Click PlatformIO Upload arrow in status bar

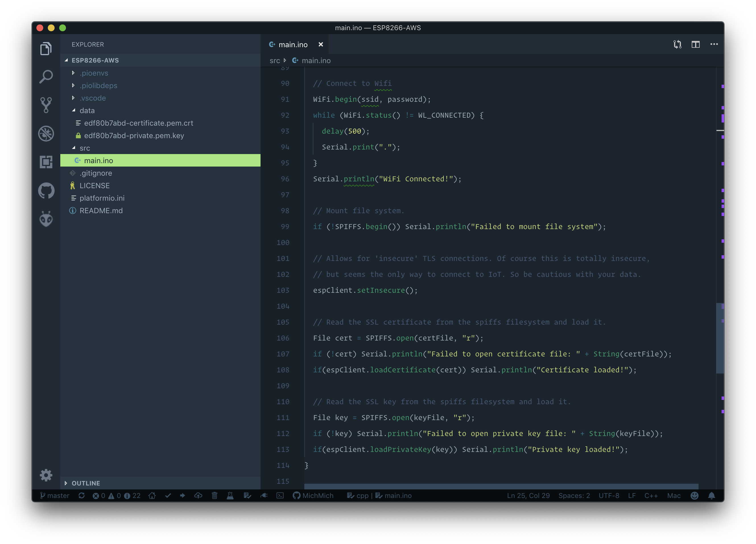tap(182, 495)
